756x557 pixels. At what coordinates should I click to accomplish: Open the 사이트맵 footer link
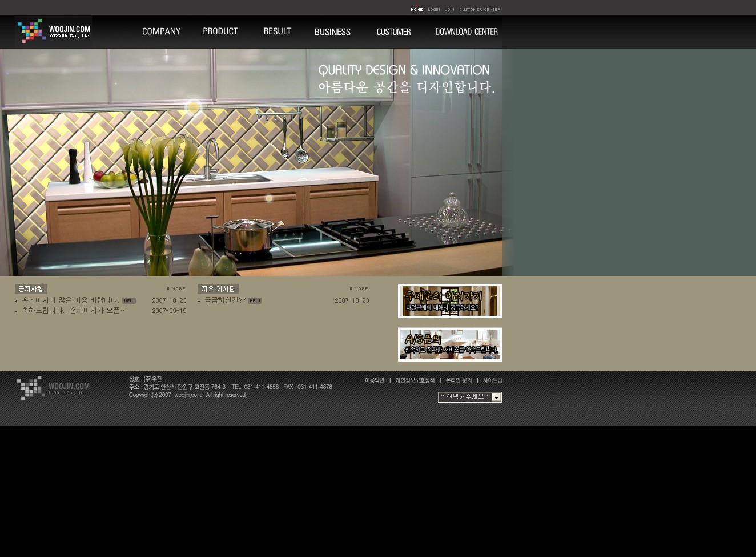pos(493,380)
